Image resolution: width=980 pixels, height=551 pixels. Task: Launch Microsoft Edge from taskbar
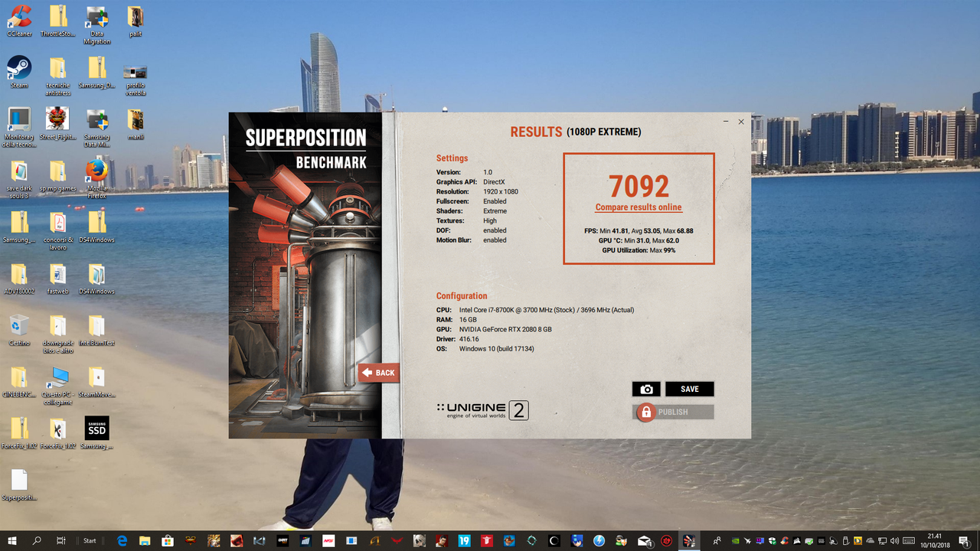click(x=122, y=540)
